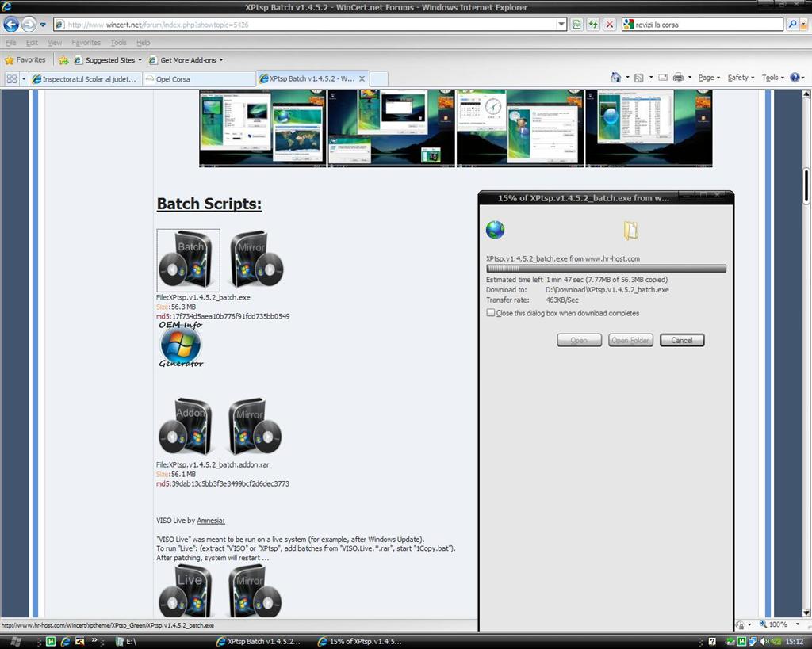Click the Amnesia link
Screen dimensions: 812x649
211,521
